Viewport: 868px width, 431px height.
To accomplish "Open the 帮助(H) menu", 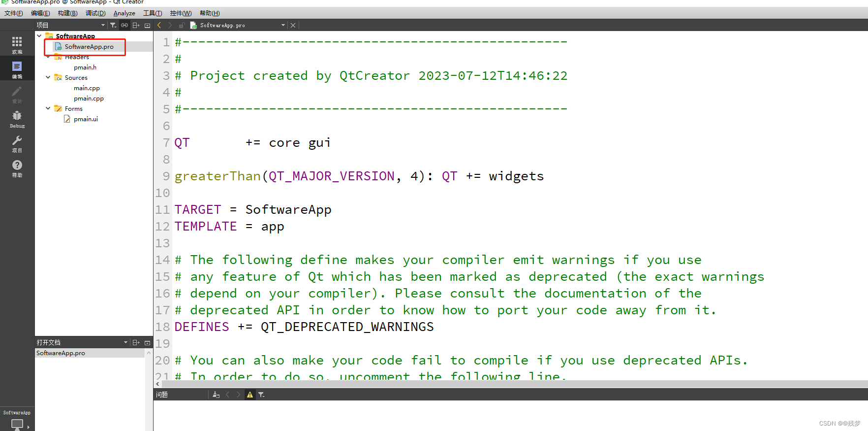I will (x=210, y=13).
